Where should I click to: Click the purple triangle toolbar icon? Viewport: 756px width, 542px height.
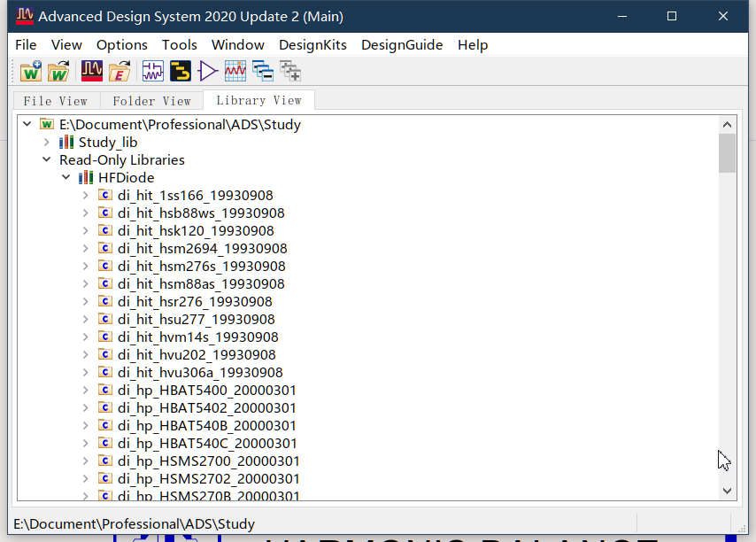[x=208, y=72]
